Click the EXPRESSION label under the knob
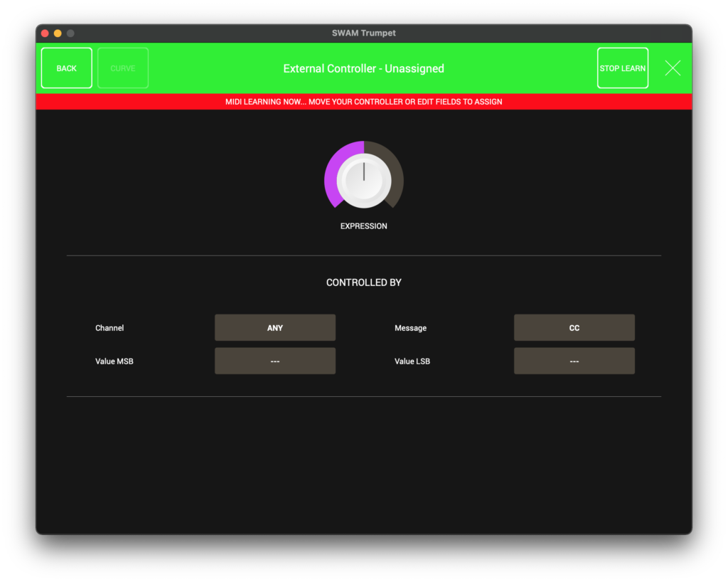The height and width of the screenshot is (582, 728). click(364, 226)
